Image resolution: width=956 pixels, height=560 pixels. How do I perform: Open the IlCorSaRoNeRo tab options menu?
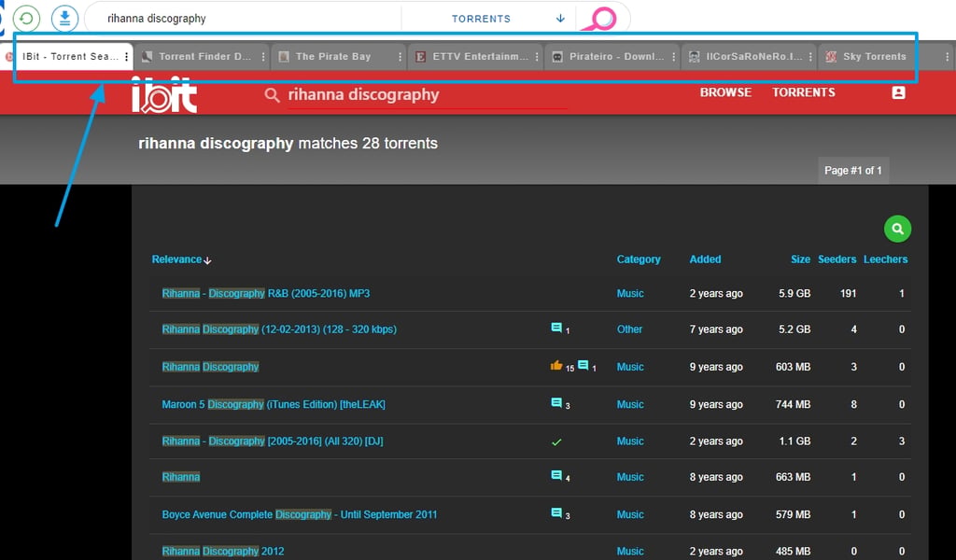click(x=810, y=57)
